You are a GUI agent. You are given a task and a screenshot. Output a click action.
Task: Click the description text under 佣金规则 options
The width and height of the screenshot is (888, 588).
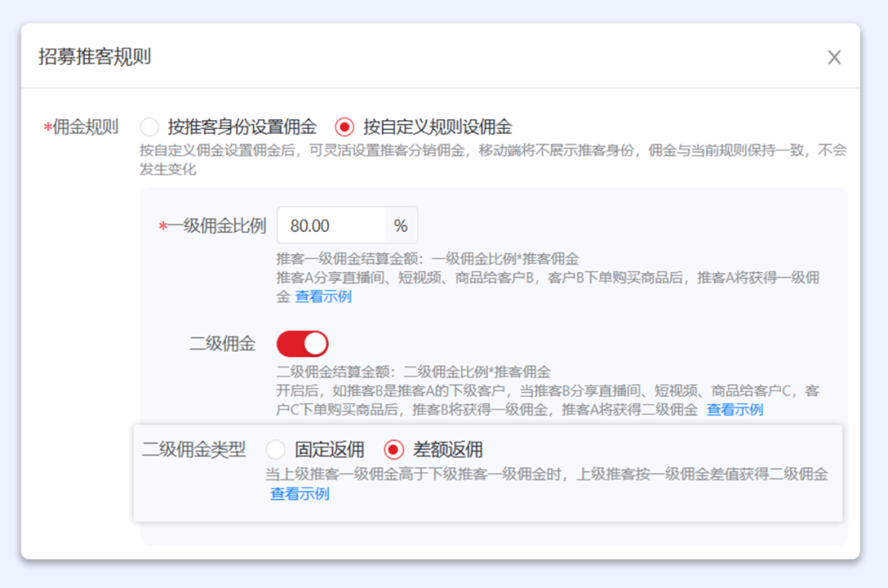493,160
